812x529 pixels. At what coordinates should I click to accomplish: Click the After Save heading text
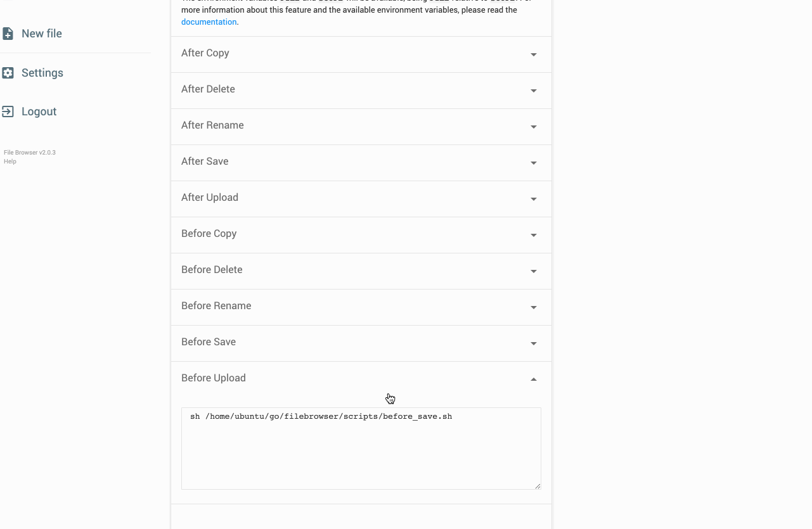point(205,162)
